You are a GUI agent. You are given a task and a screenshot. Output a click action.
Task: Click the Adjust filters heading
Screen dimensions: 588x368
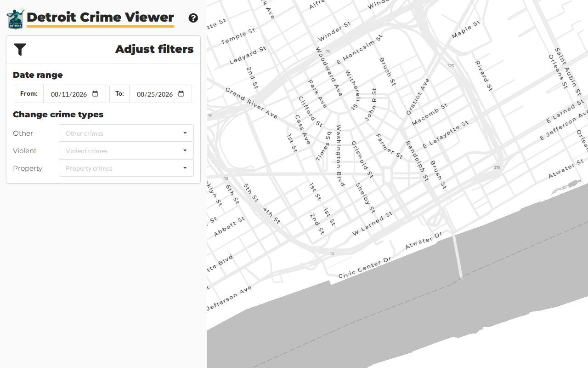point(154,49)
